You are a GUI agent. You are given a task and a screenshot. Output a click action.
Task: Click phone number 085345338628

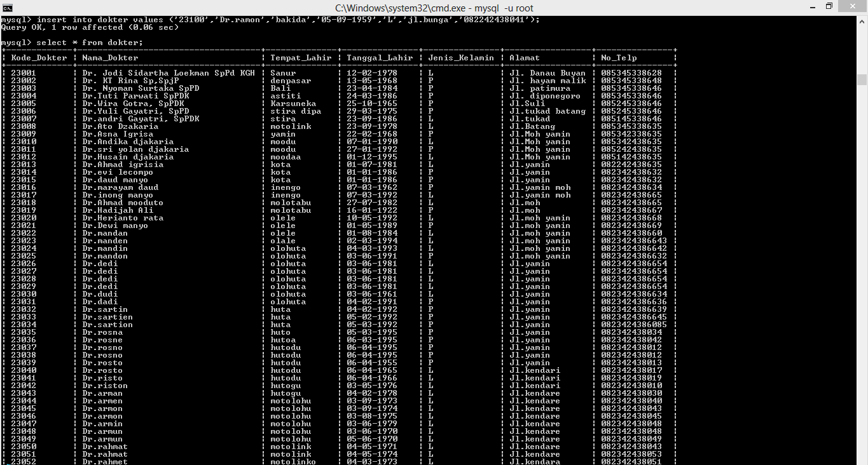[631, 73]
